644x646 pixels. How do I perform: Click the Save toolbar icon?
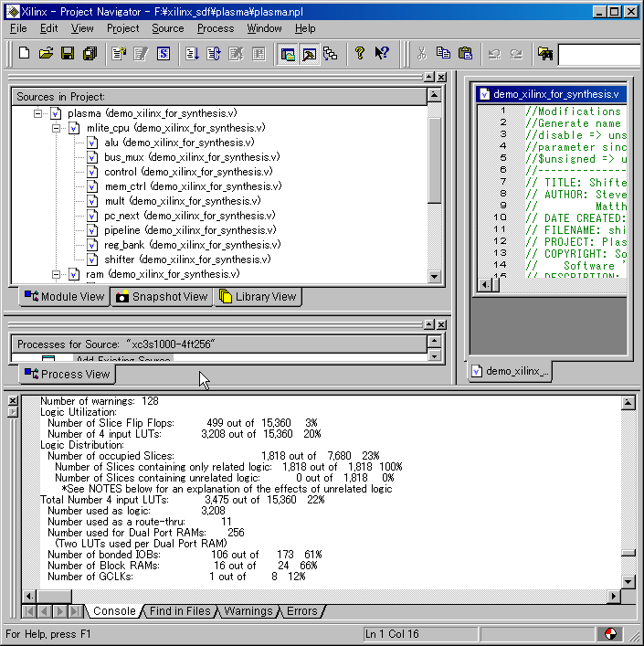(68, 54)
